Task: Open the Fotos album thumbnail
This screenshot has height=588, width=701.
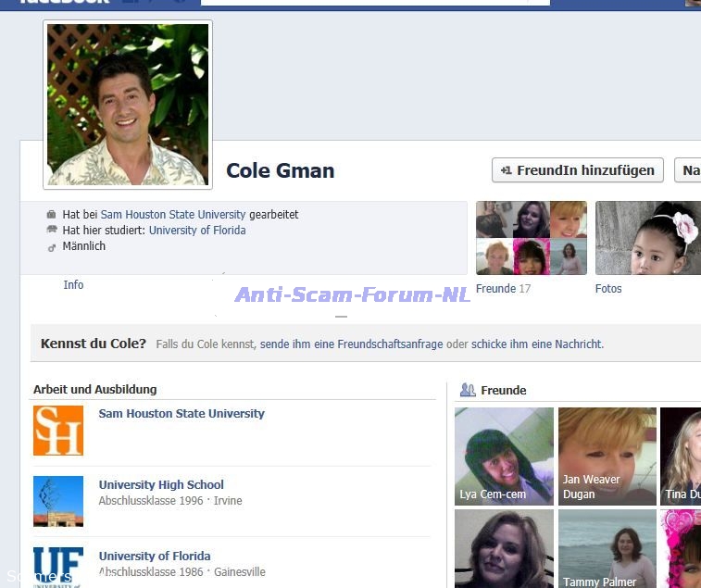Action: [647, 238]
